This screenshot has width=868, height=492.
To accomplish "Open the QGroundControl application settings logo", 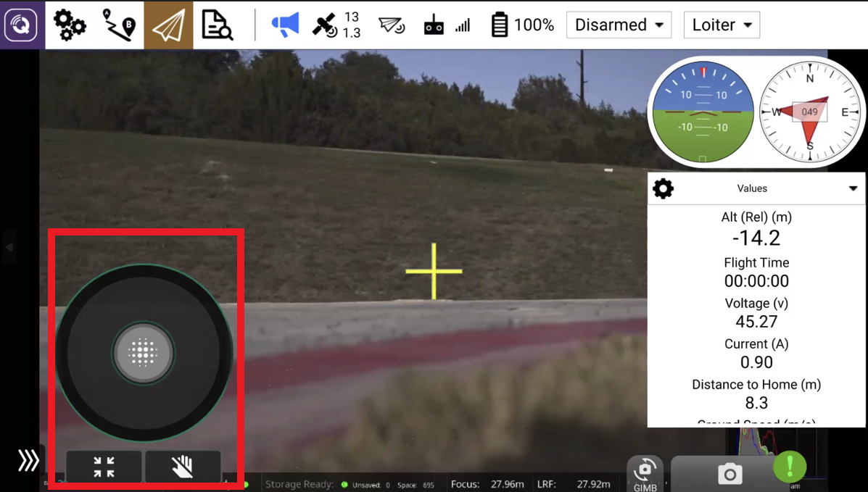I will [x=22, y=25].
